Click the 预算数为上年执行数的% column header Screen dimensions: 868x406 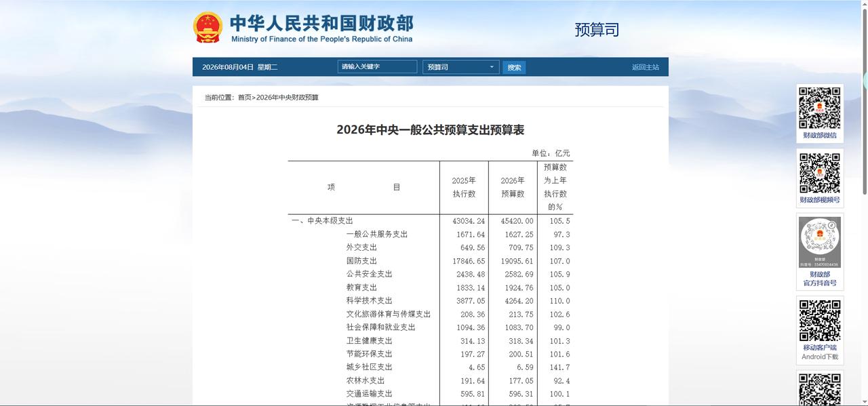point(555,187)
